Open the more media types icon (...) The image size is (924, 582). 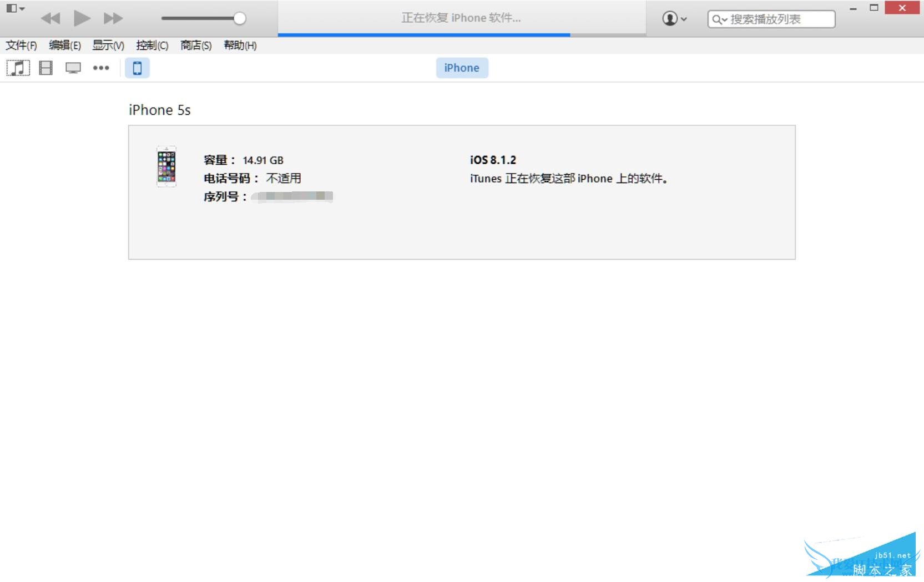point(101,67)
